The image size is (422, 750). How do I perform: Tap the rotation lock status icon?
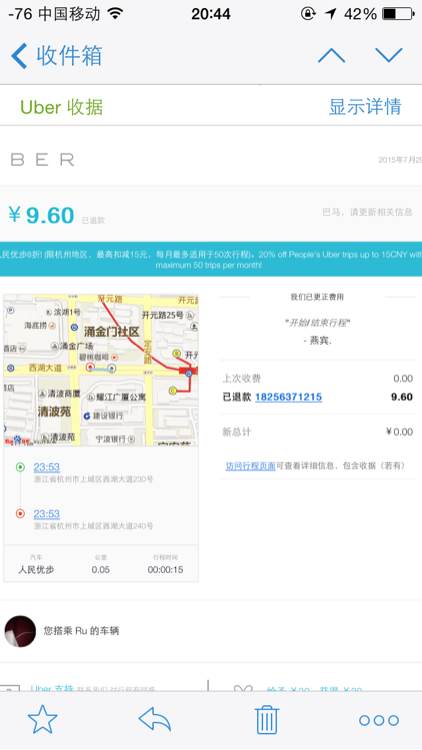[x=308, y=14]
